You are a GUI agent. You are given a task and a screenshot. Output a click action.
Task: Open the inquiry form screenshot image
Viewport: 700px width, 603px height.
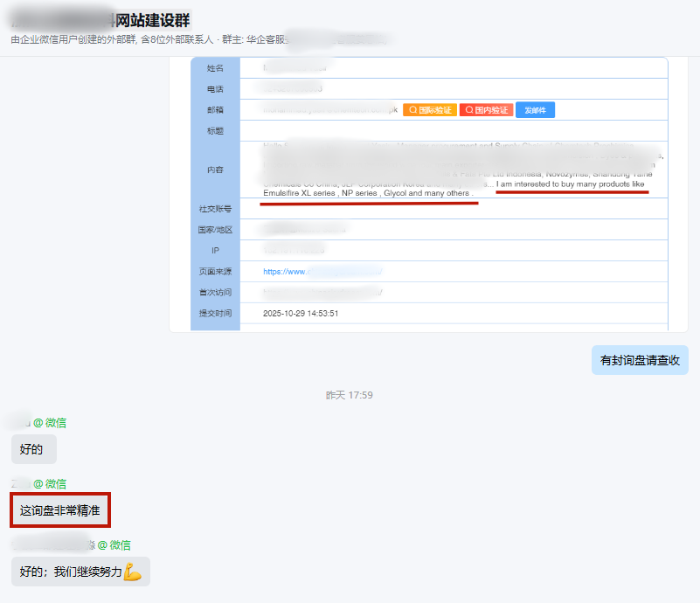click(428, 194)
